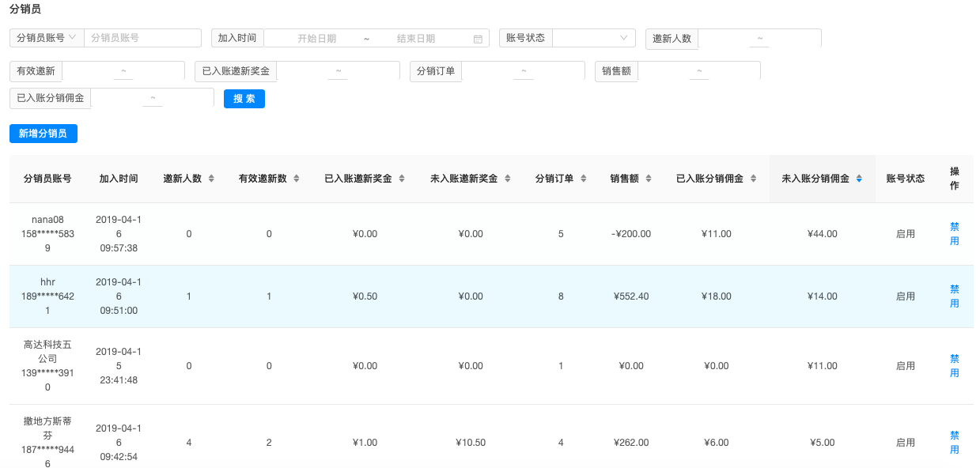Click 禁用 link for hhr row
980x468 pixels.
click(x=954, y=296)
